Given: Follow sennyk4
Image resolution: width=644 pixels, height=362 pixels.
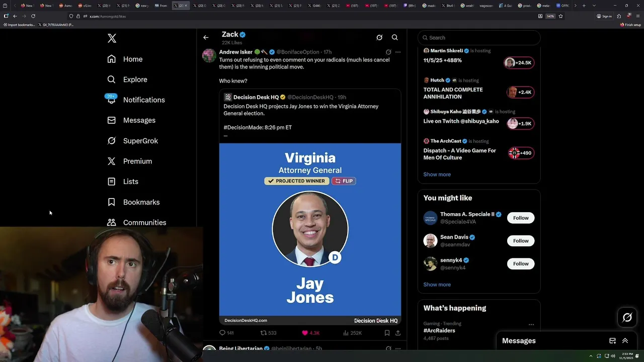Looking at the screenshot, I should pos(521,263).
